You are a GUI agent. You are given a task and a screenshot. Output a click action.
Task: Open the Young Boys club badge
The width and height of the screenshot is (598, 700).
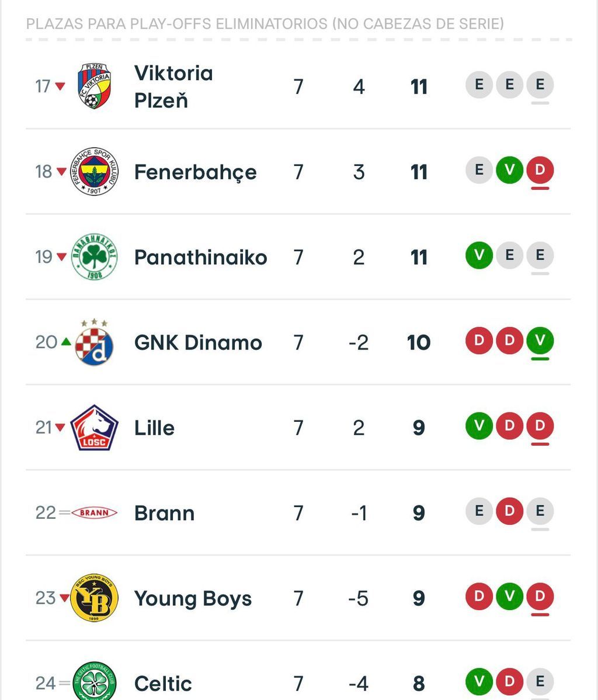coord(94,598)
